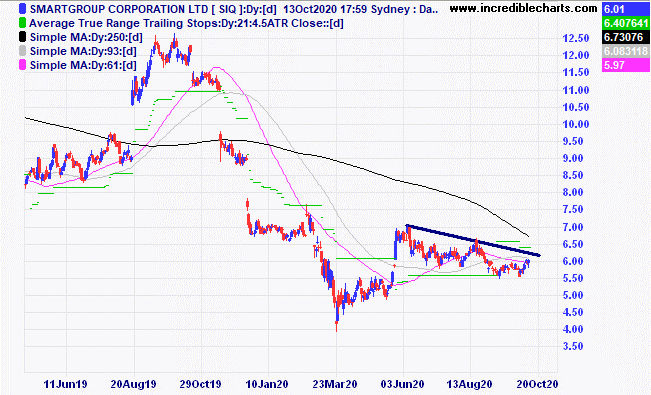Click the 6.73076 moving average value box
Image resolution: width=651 pixels, height=395 pixels.
[x=625, y=37]
